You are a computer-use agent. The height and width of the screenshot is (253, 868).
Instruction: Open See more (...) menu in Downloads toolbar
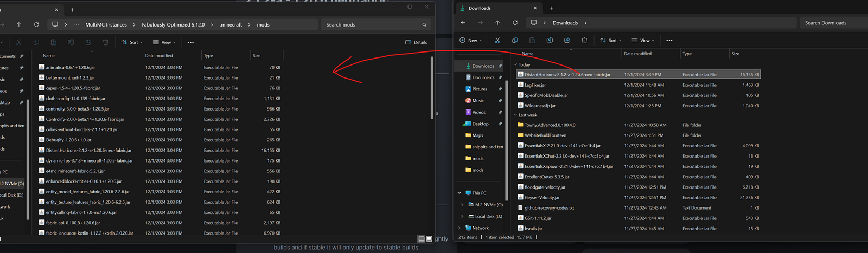pyautogui.click(x=669, y=40)
